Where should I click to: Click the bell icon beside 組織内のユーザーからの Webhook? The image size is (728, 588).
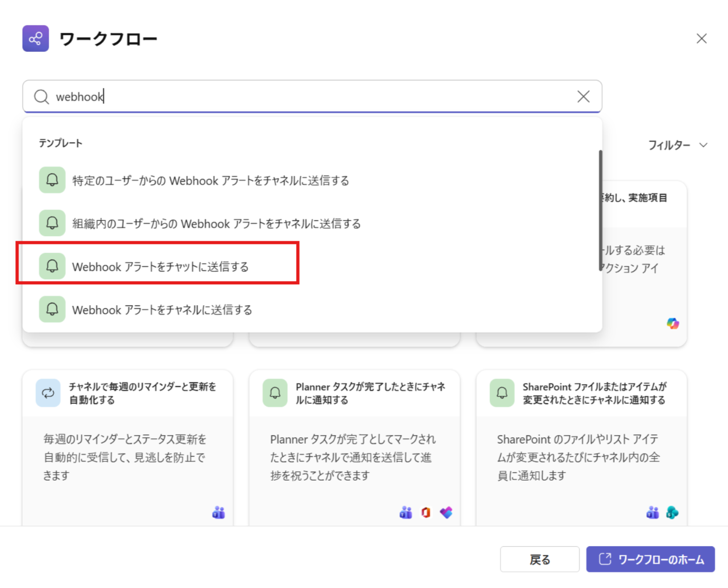tap(52, 223)
